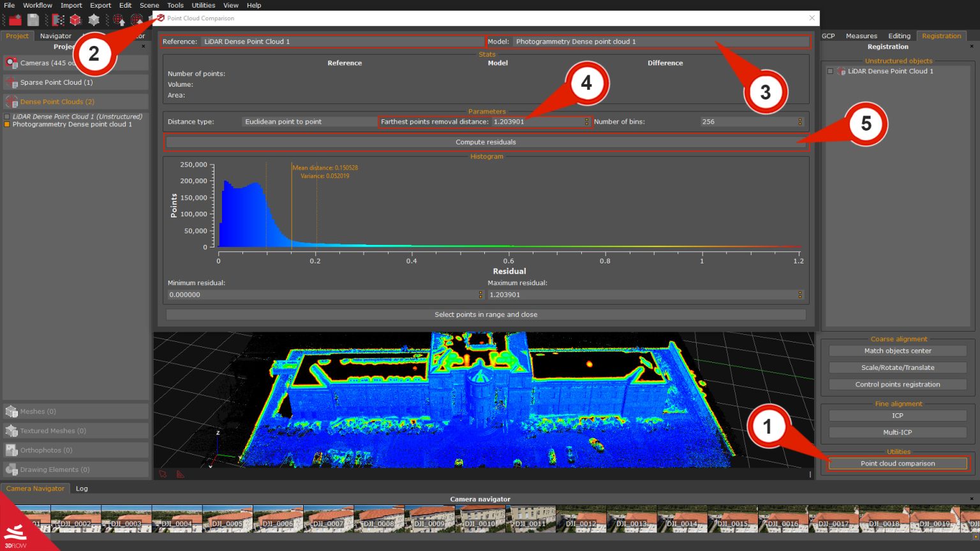Click the gray mesh cube toolbar icon

coord(94,19)
